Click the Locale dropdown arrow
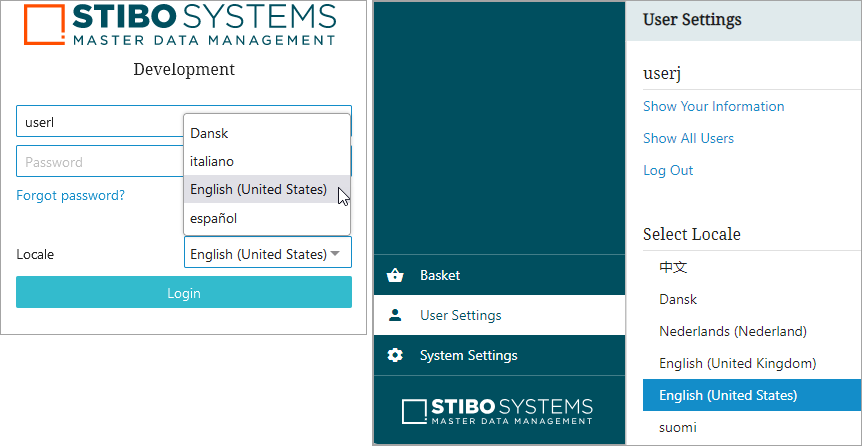 click(335, 254)
